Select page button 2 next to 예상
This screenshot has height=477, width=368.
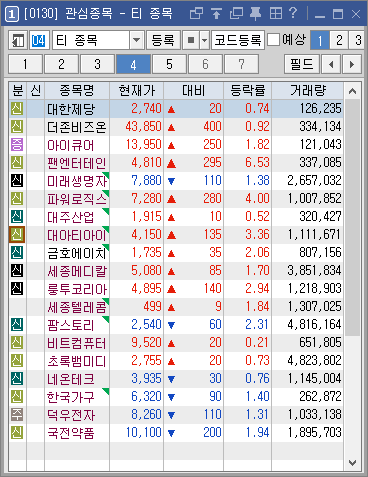pyautogui.click(x=339, y=41)
